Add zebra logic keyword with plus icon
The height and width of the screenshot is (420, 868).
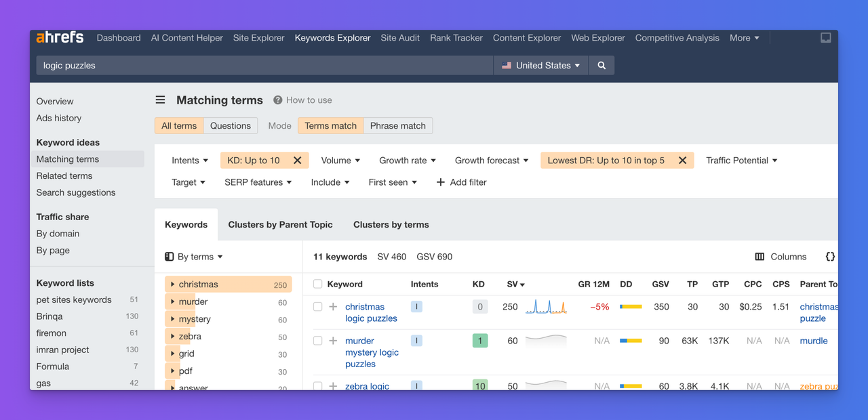tap(333, 386)
